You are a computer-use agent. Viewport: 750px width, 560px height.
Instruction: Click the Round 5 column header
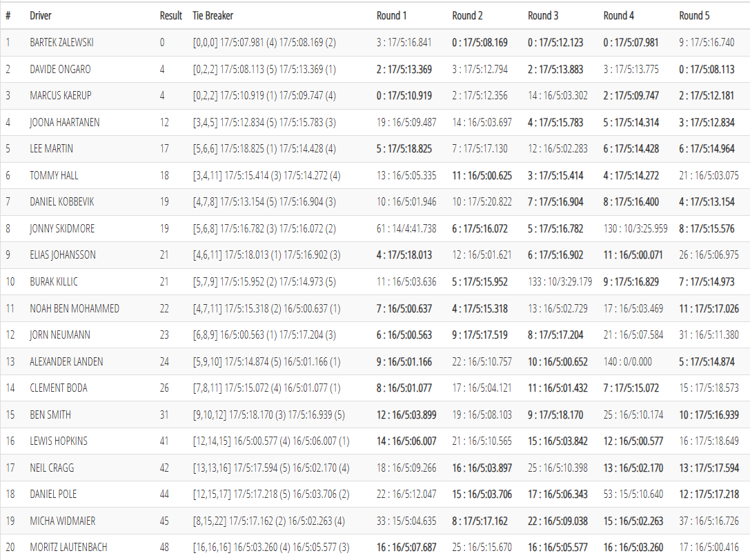click(x=694, y=15)
